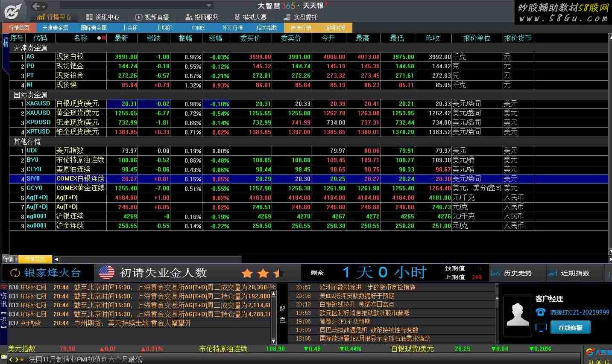The height and width of the screenshot is (364, 612).
Task: Click the 振幅 column header
Action: [x=185, y=38]
